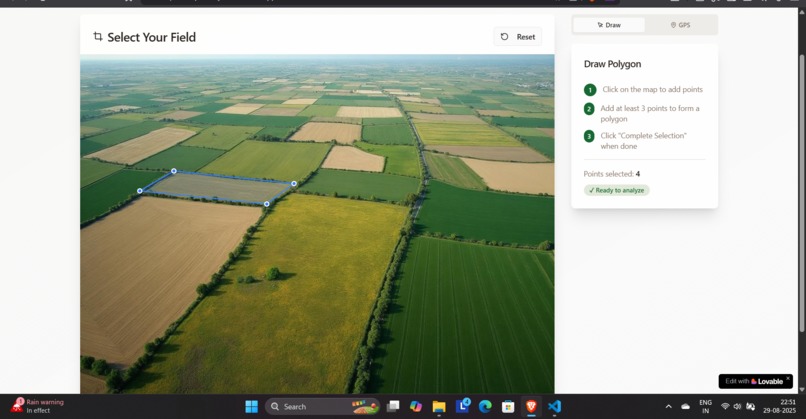Select the leftmost polygon vertex handle
Screen dimensions: 806x419
(140, 191)
